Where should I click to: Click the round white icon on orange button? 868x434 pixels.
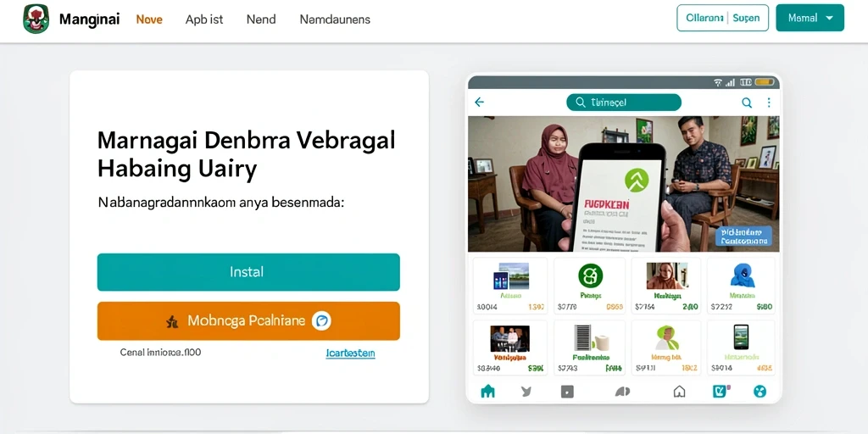click(x=321, y=320)
